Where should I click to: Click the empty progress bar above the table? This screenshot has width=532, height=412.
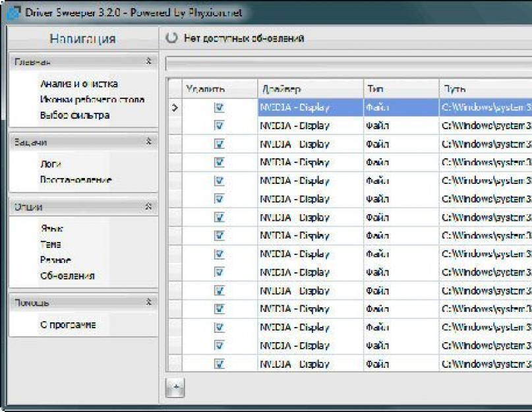coord(349,64)
